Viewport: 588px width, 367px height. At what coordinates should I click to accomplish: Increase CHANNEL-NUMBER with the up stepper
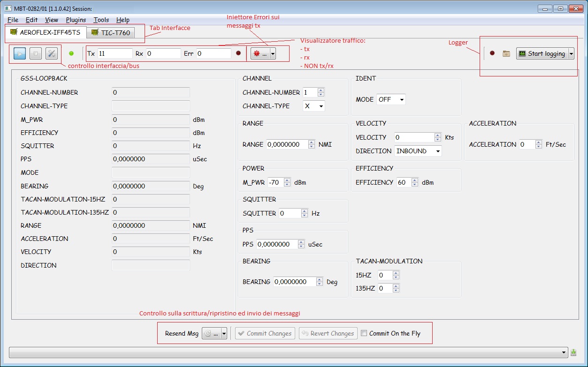(320, 90)
